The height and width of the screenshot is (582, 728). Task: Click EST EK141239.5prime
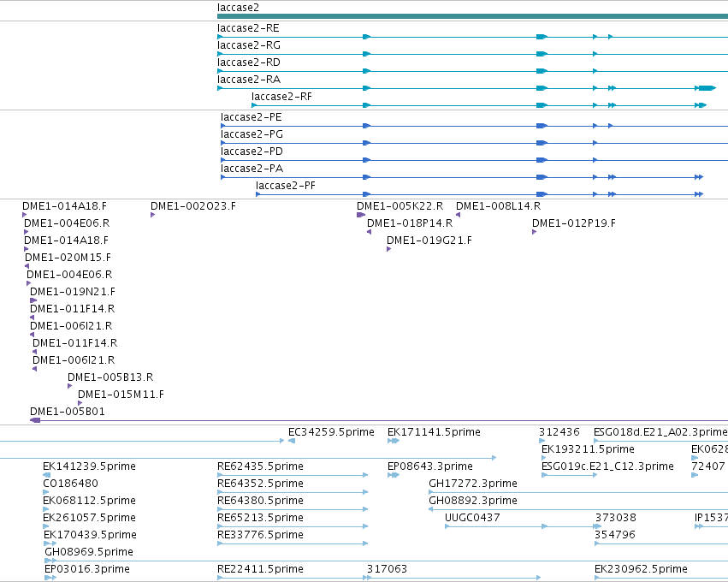click(89, 466)
